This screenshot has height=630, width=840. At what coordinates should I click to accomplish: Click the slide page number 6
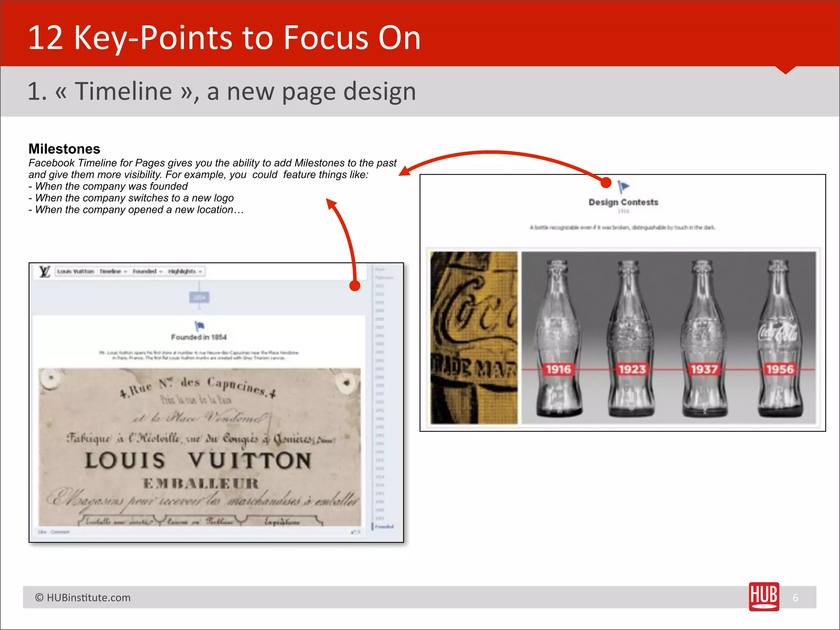tap(795, 598)
